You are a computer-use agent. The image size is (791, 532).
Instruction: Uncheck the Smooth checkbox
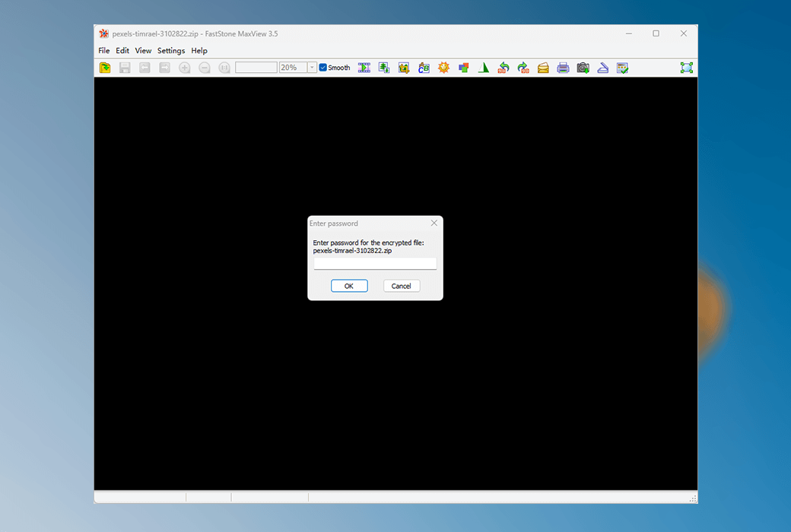[323, 68]
